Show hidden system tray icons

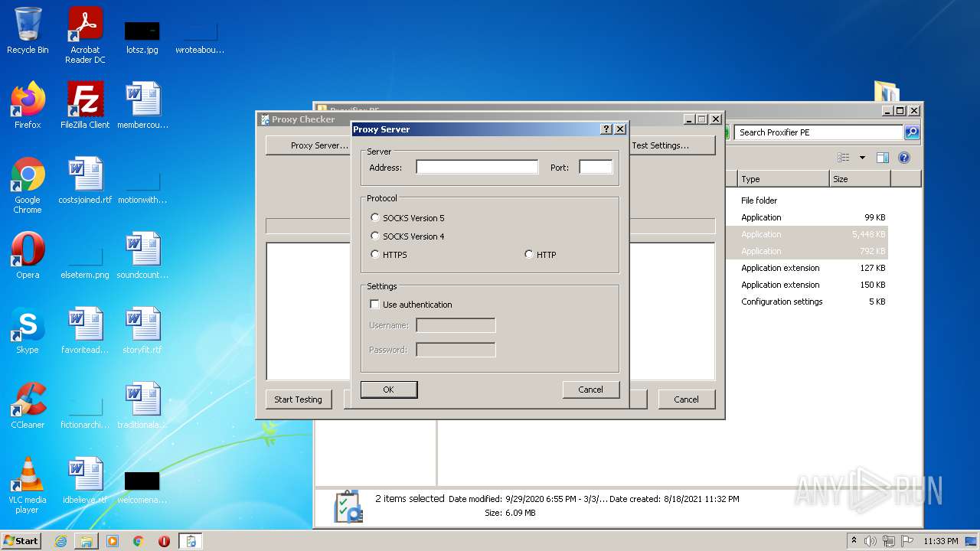point(854,540)
